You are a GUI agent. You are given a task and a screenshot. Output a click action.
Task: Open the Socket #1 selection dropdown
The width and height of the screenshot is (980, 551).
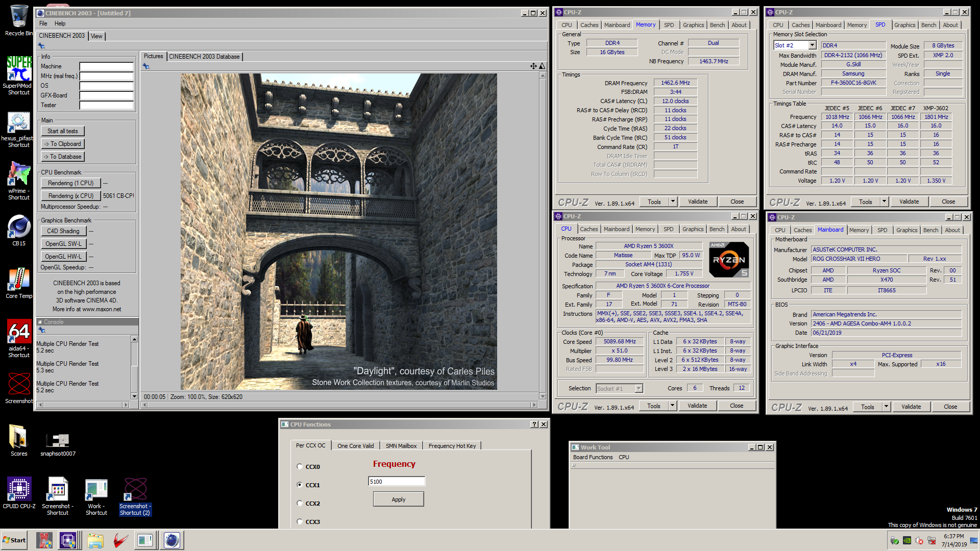pos(639,389)
